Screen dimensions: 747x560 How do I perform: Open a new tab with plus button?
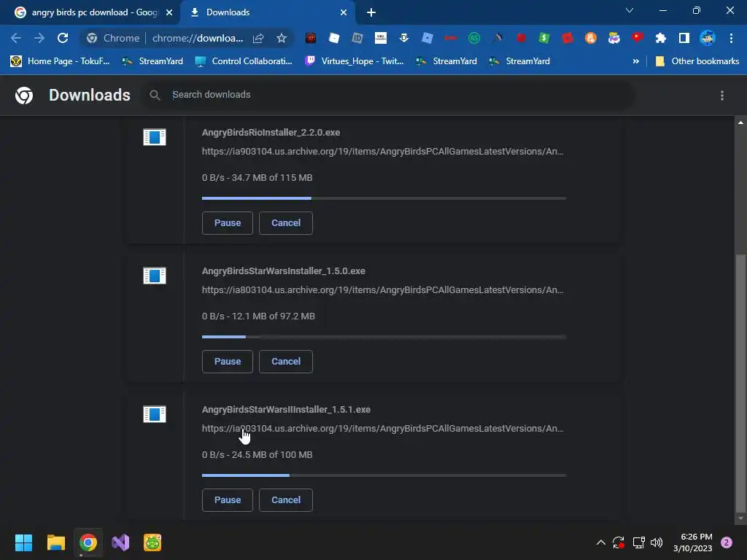tap(371, 12)
